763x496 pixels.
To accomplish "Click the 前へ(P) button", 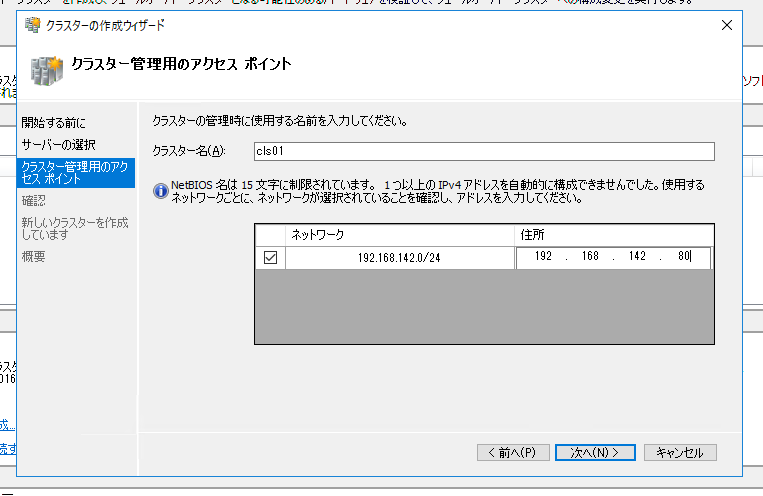I will point(513,452).
